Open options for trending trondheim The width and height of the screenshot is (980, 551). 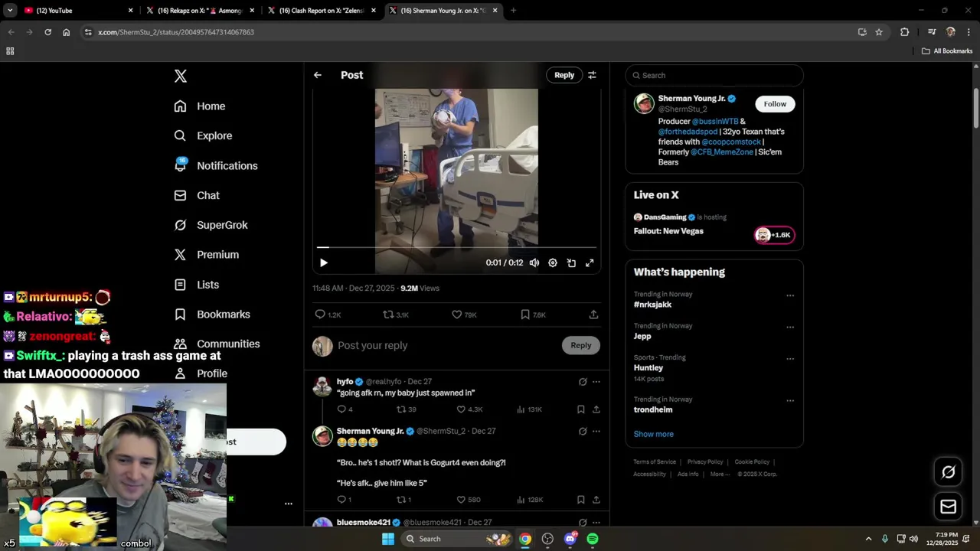pos(790,401)
